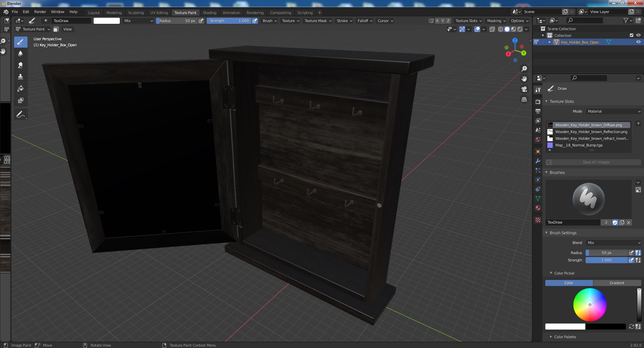
Task: Click the header brush color swatch
Action: (107, 21)
